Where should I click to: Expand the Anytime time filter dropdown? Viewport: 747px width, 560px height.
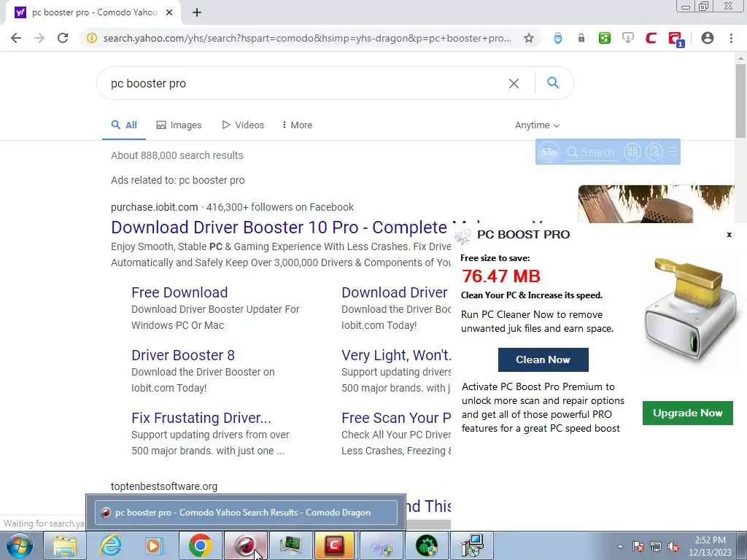pyautogui.click(x=537, y=125)
